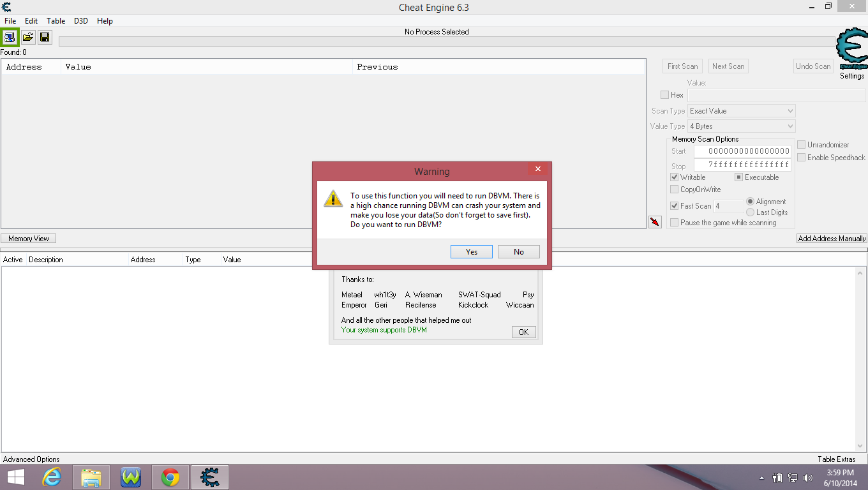Launch Google Chrome from taskbar

coord(170,477)
